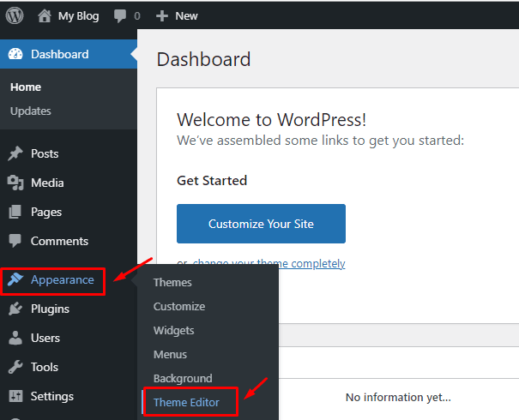Click the Settings sliders icon
Screen dimensions: 519x420
tap(15, 397)
